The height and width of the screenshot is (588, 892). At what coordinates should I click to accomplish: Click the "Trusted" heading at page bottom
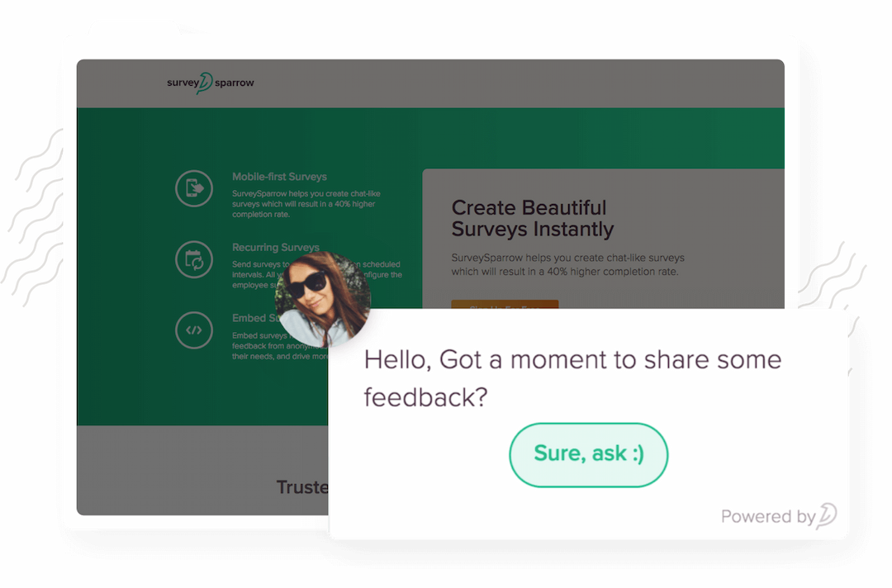(302, 487)
